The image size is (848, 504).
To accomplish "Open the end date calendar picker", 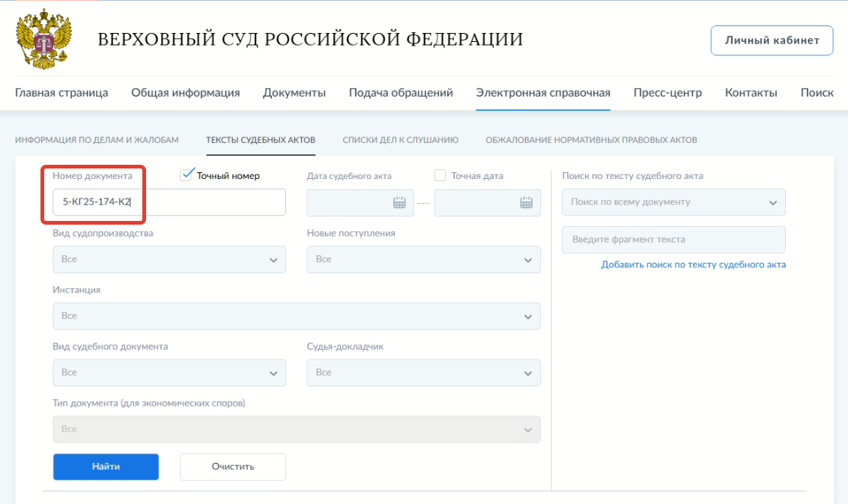I will click(526, 202).
